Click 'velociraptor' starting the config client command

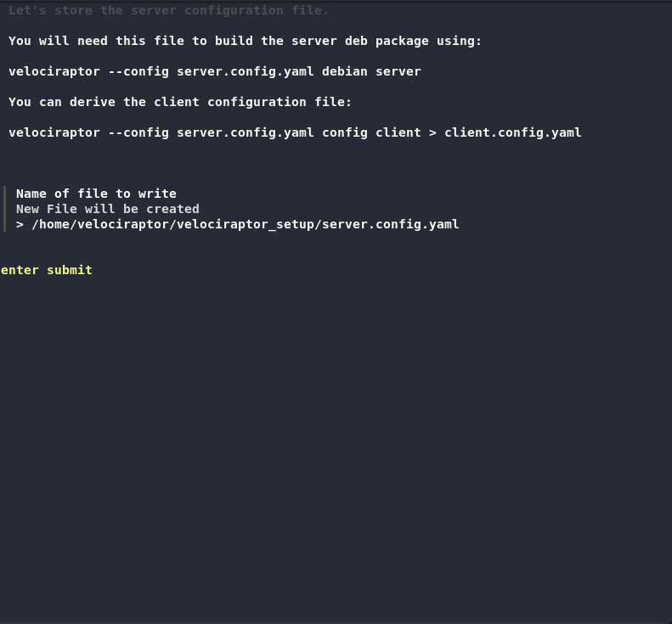pos(54,132)
